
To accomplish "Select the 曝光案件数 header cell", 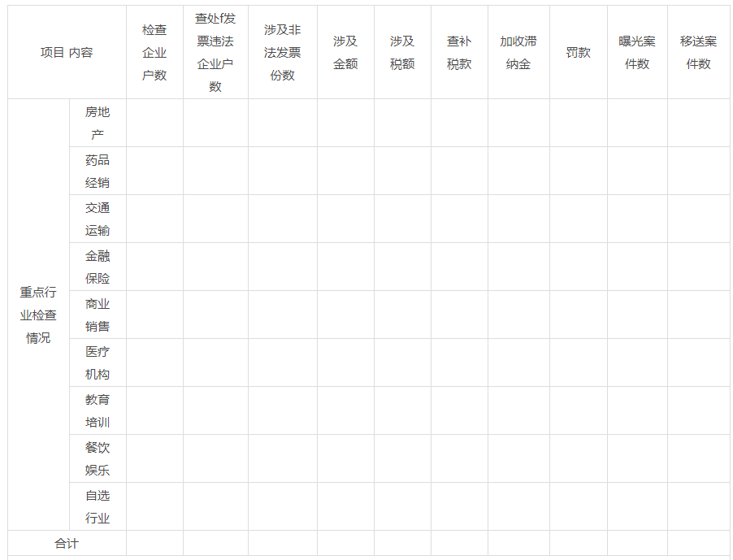I will tap(637, 53).
